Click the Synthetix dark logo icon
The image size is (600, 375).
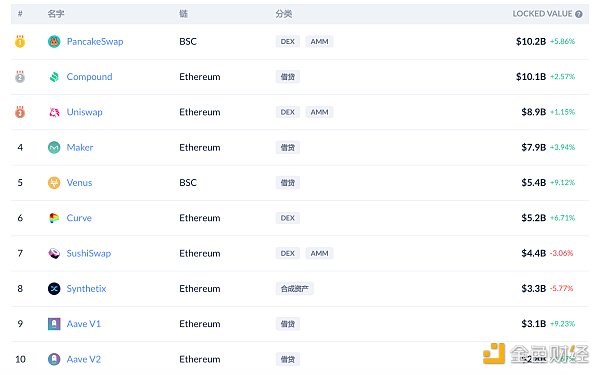pos(54,289)
